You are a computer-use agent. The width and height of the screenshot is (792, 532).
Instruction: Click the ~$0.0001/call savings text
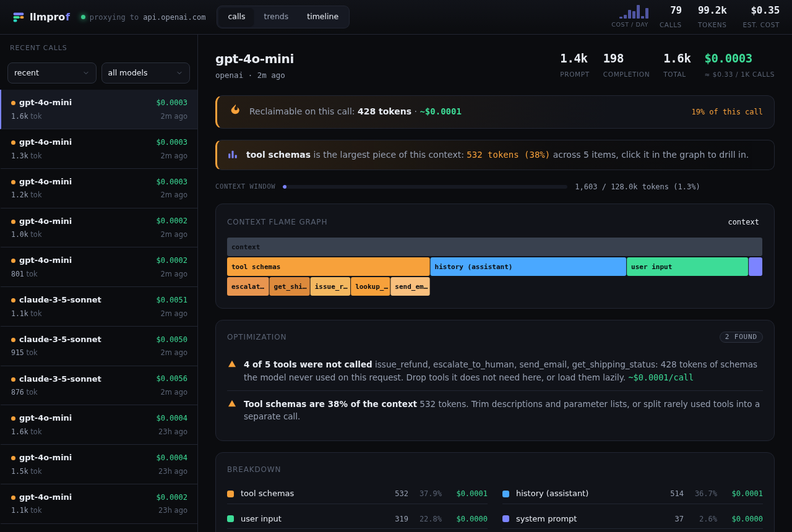[x=661, y=377]
